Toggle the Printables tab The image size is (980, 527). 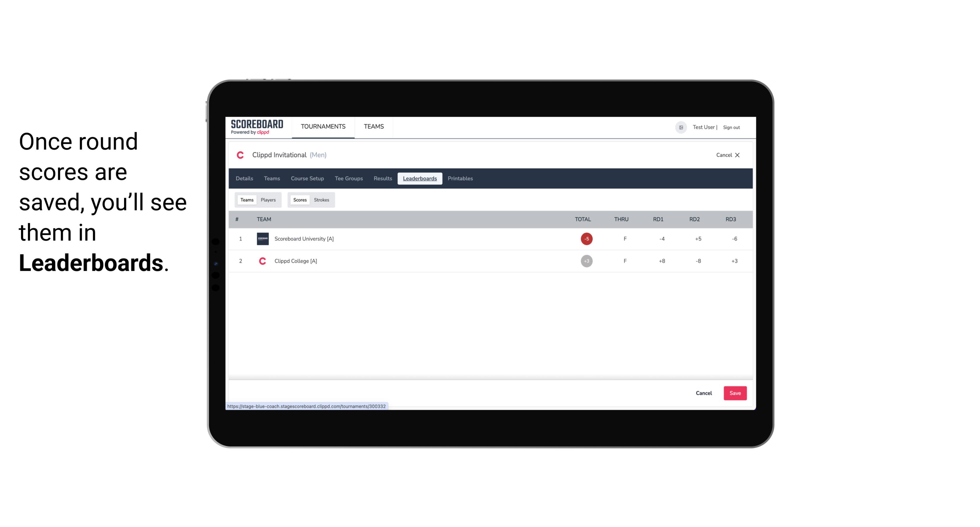pyautogui.click(x=461, y=179)
